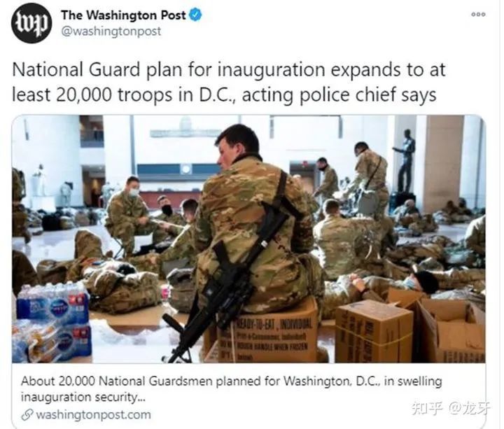Click the @washingtonpost handle
The image size is (504, 429).
click(x=111, y=31)
